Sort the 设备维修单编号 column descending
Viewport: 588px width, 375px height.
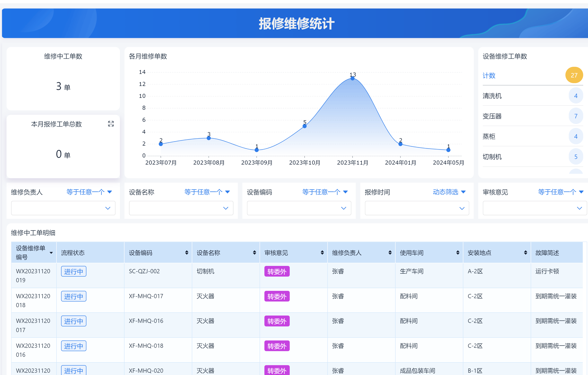pos(51,253)
